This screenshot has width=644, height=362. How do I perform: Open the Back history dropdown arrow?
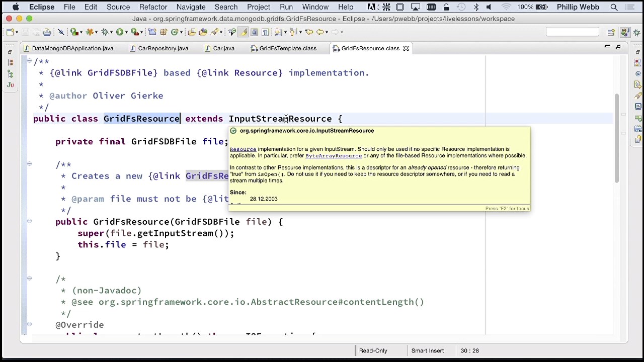[x=327, y=32]
